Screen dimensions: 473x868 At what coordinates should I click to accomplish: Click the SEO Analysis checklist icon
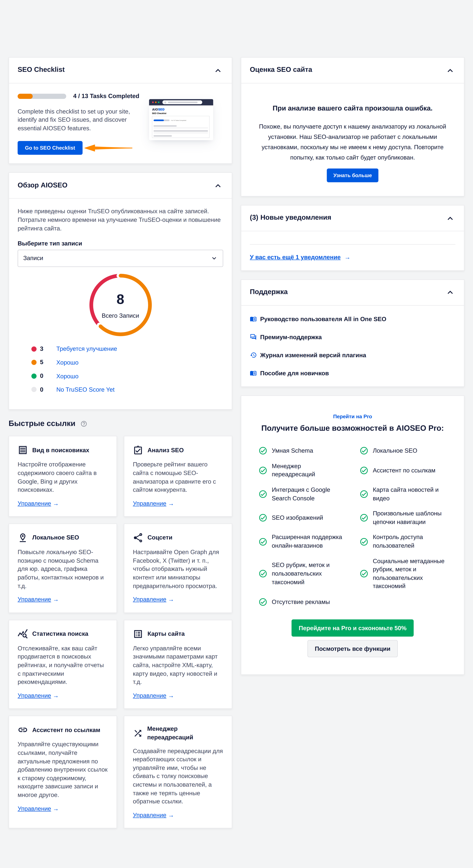coord(138,450)
